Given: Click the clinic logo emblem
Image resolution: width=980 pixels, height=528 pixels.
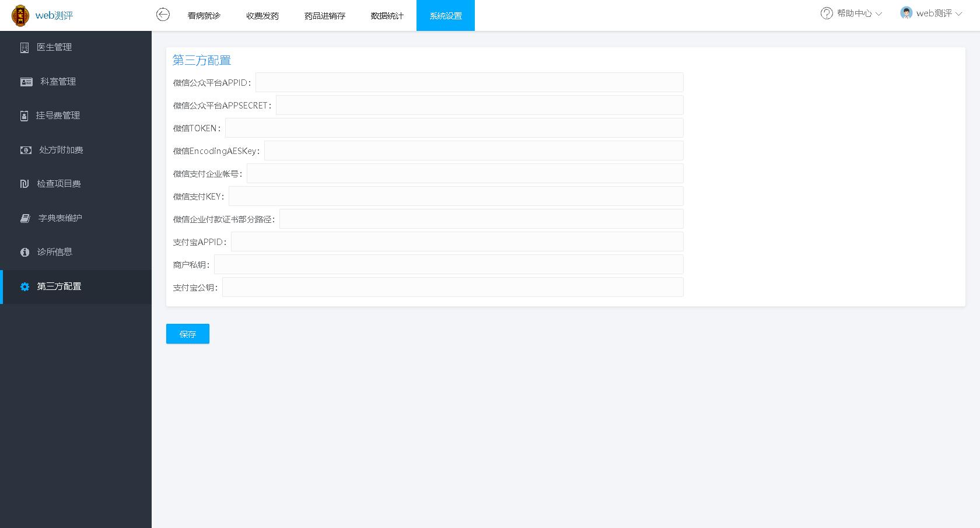Looking at the screenshot, I should (20, 16).
